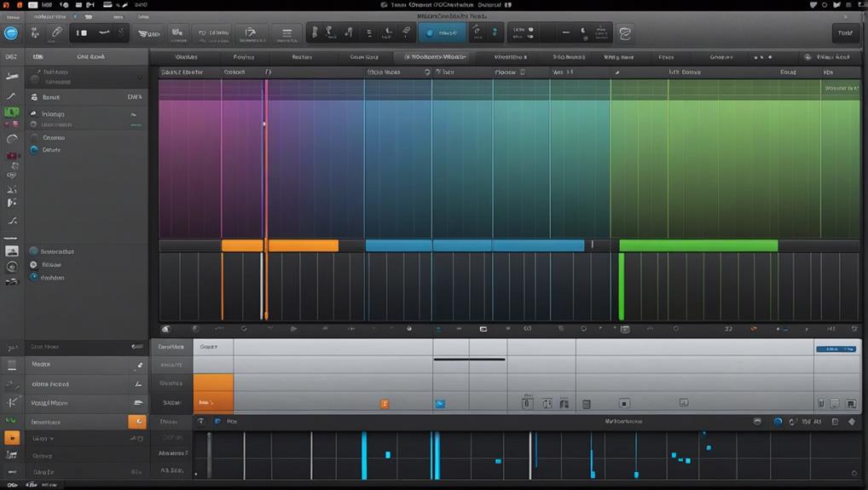Activate the highlighted blue mode button in toolbar
868x490 pixels.
tap(442, 33)
